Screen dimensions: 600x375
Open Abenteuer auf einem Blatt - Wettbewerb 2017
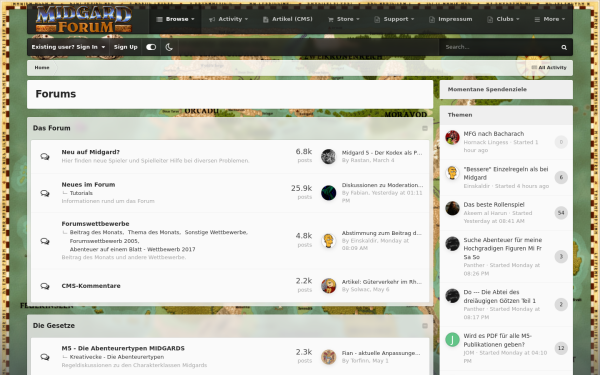132,249
